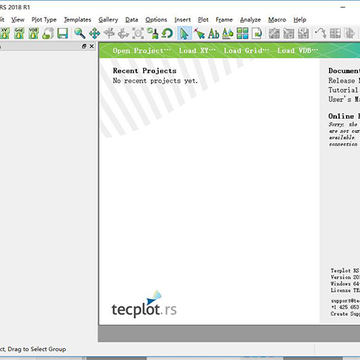
Task: Click the Open Project link
Action: click(x=141, y=51)
